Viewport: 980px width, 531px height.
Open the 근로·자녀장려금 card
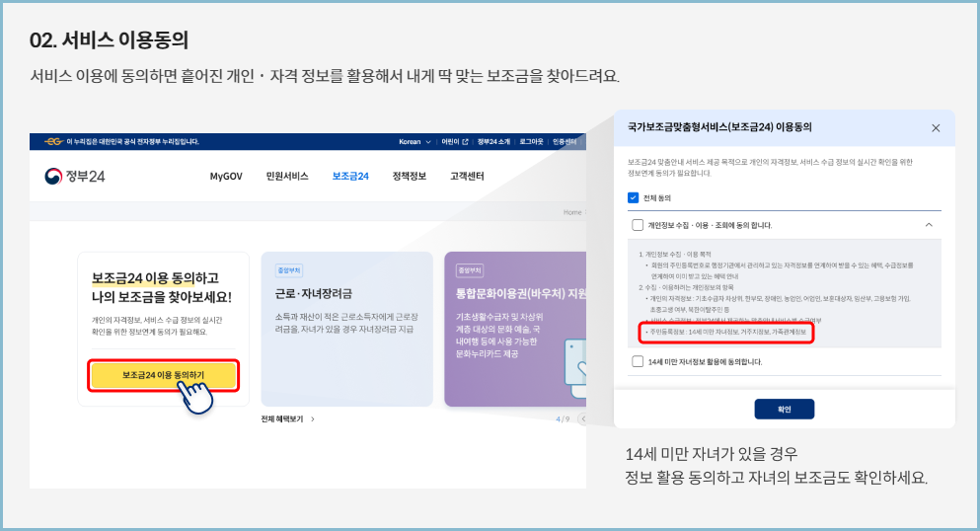click(x=346, y=330)
